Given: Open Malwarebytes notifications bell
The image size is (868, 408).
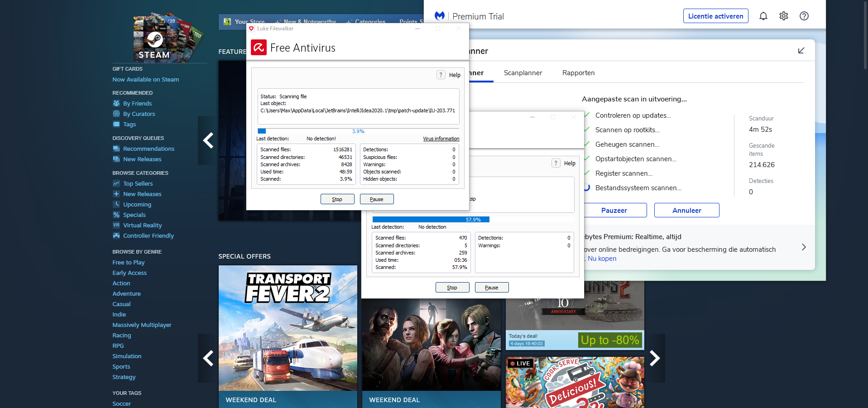Looking at the screenshot, I should [763, 16].
